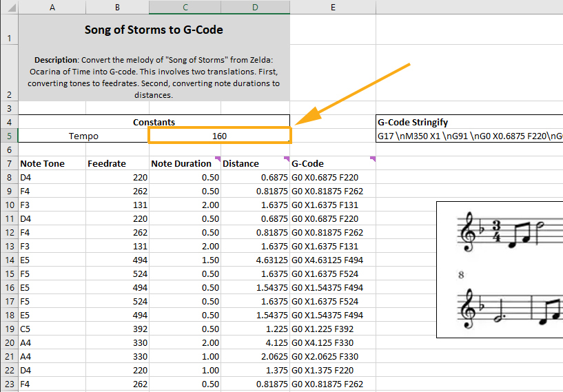Select the F3 note cell in row 13
This screenshot has height=392, width=563.
point(52,246)
